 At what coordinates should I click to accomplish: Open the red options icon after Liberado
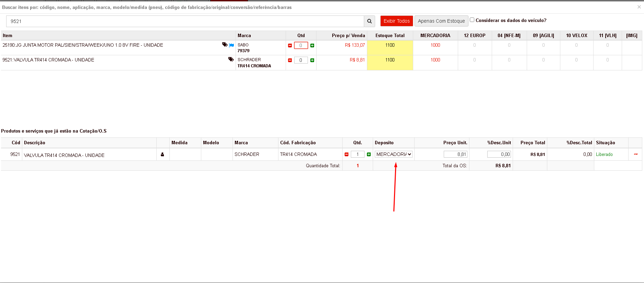635,154
